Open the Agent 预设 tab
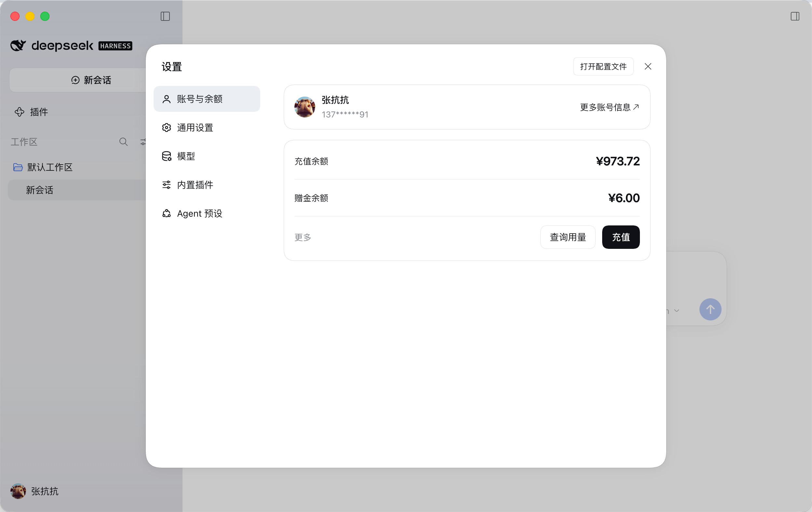812x512 pixels. pos(207,213)
